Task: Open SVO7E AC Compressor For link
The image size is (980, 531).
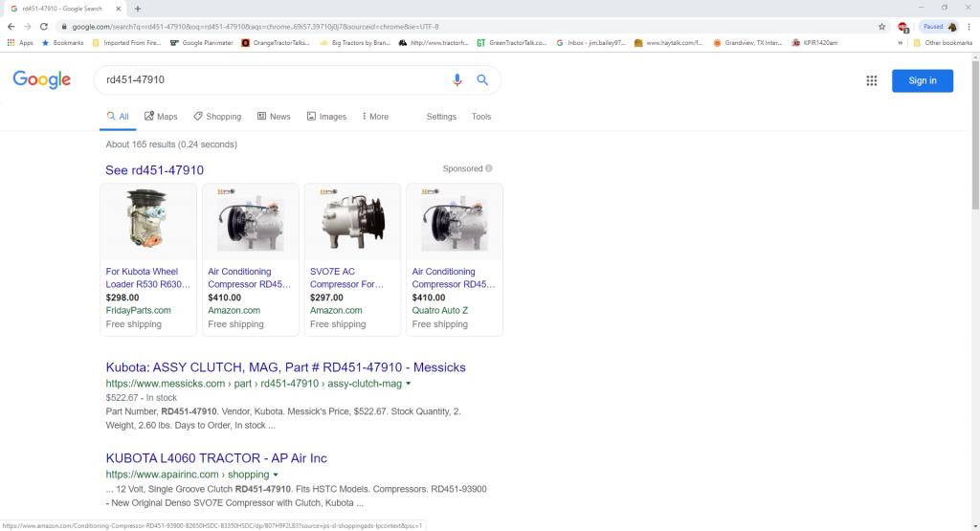Action: (346, 278)
